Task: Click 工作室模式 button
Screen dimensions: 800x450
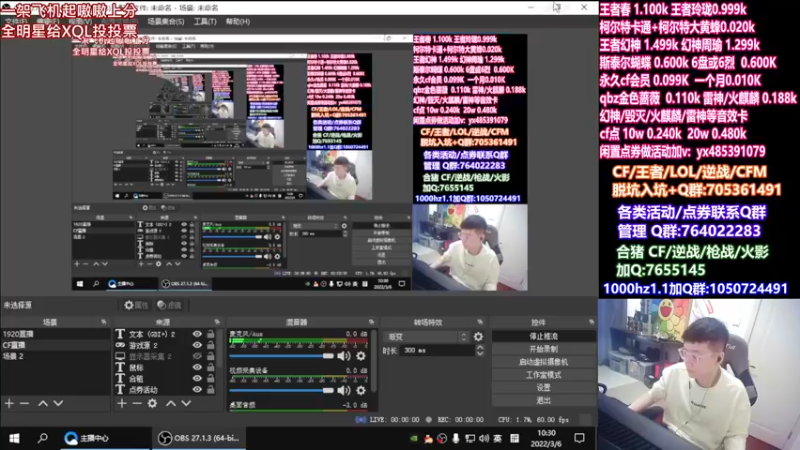Action: pyautogui.click(x=543, y=375)
